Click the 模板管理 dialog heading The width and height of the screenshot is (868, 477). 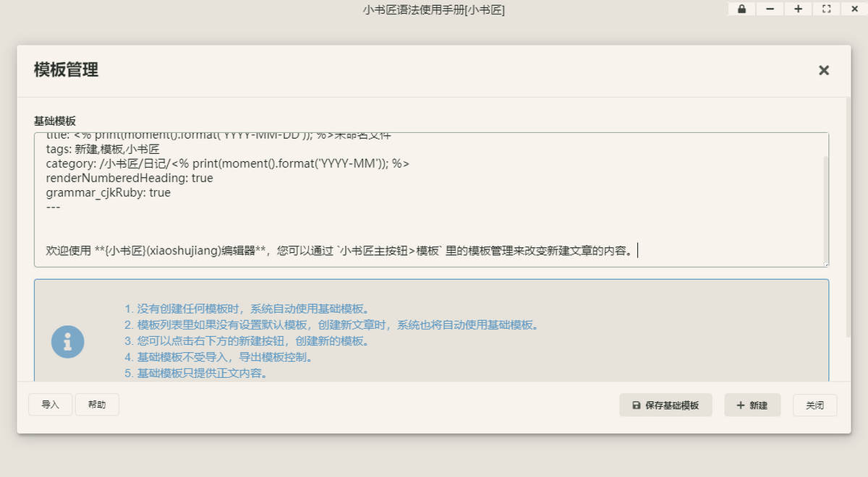click(66, 70)
